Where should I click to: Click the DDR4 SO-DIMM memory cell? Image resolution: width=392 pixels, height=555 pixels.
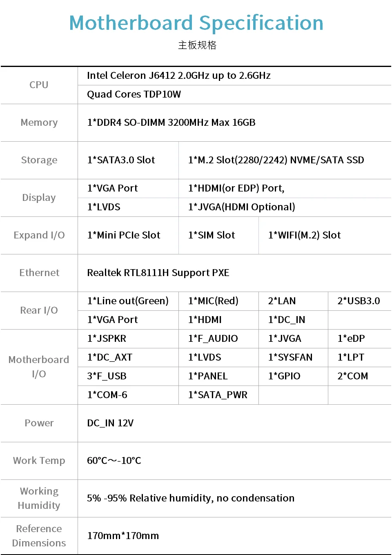point(171,123)
